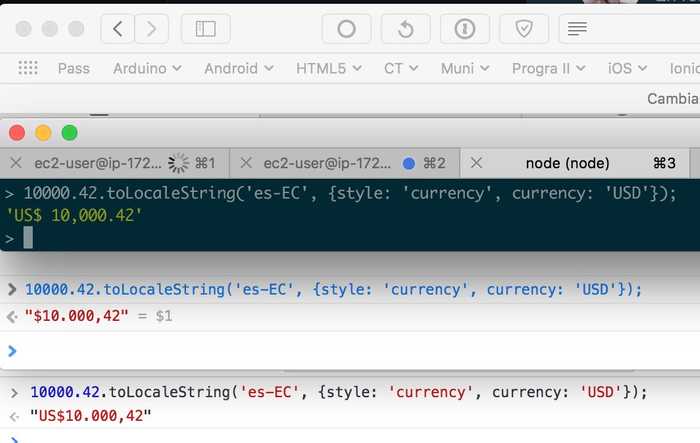Toggle Safari's sidebar button
Screen dimensions: 700x443
[206, 29]
